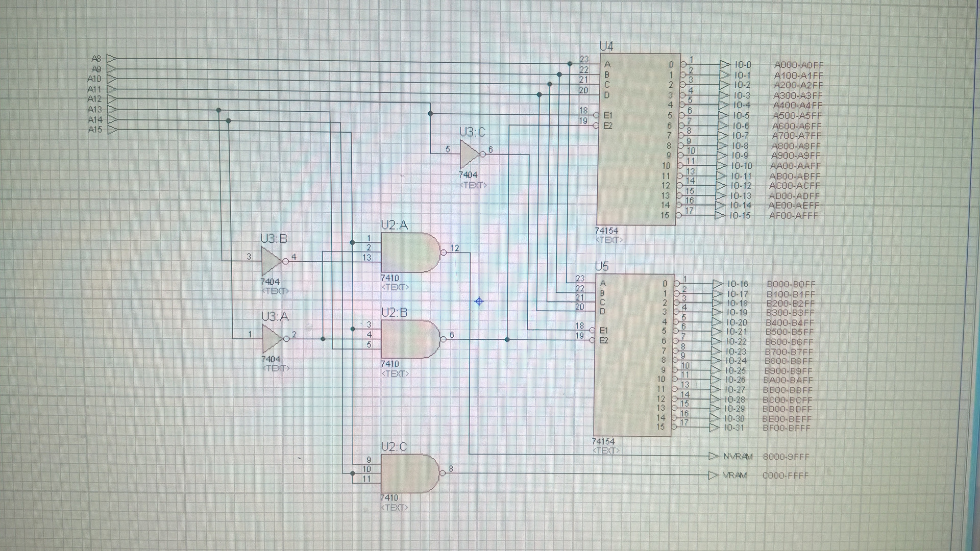Click the 74154 value label under U5
Image resolution: width=980 pixels, height=551 pixels.
click(x=603, y=441)
